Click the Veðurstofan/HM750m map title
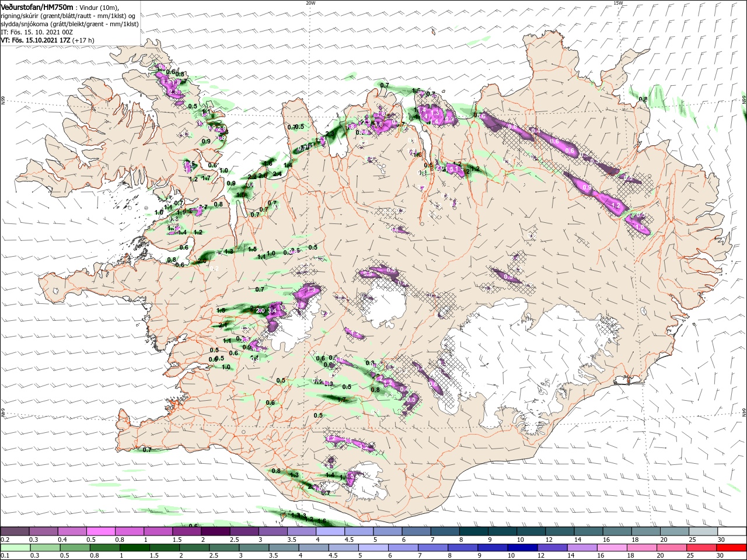Viewport: 747px width, 560px height. click(37, 6)
